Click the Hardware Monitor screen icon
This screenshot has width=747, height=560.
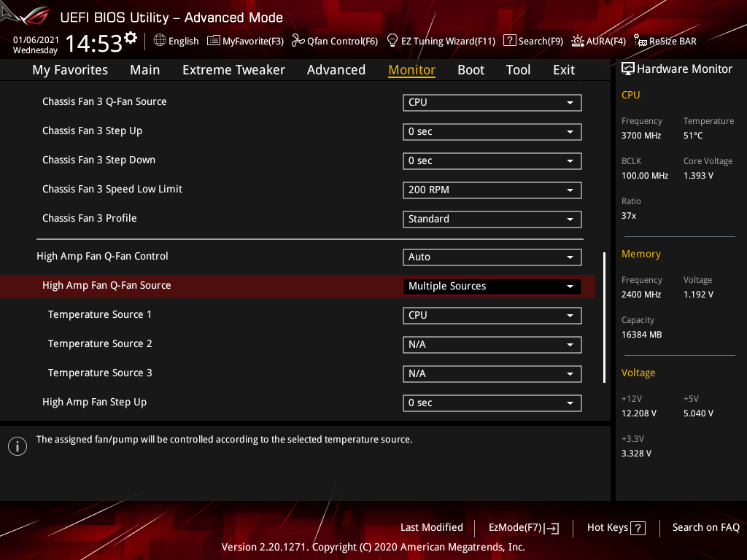[628, 69]
